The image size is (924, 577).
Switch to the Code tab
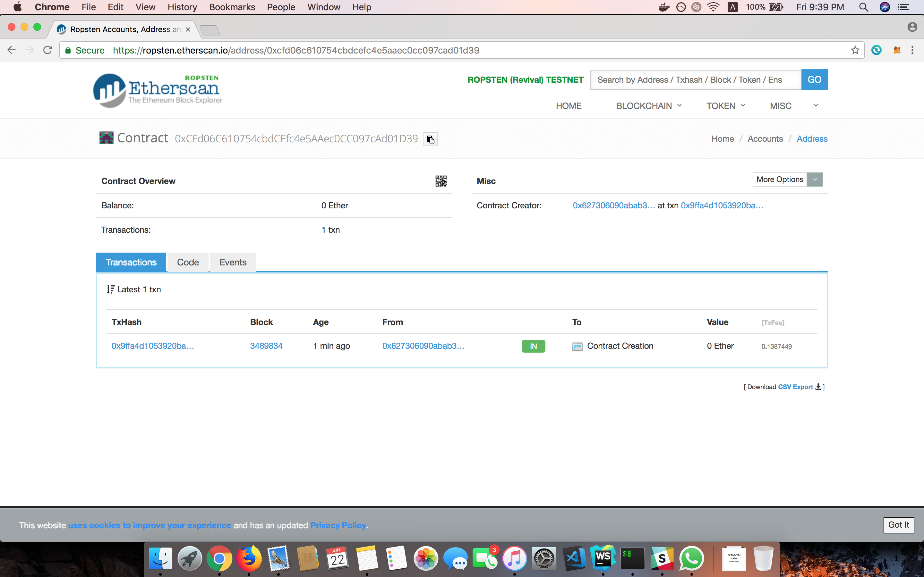[x=188, y=262]
